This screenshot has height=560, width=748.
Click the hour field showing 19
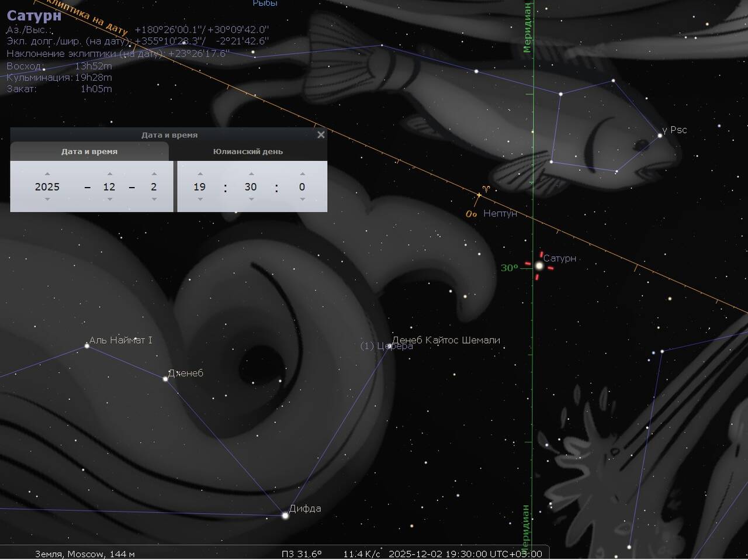[x=200, y=187]
